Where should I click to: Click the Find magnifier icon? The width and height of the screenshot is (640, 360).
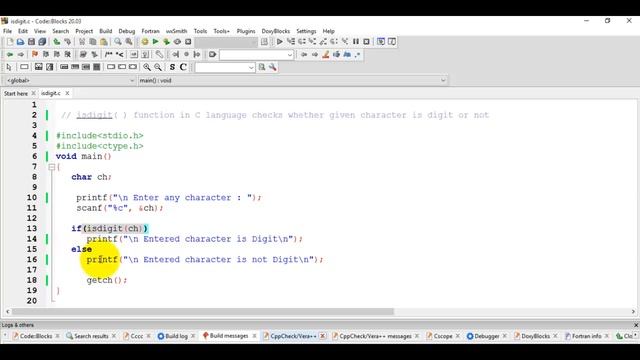click(118, 42)
